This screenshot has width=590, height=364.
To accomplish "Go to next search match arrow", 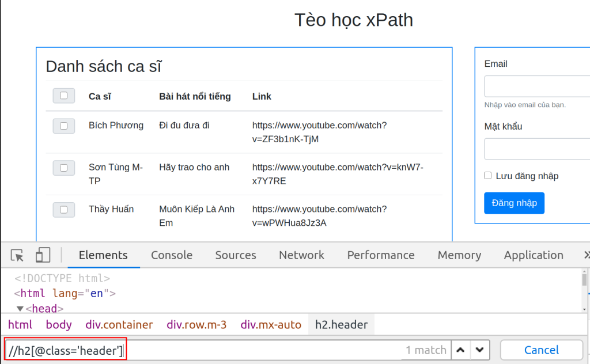I will click(x=480, y=350).
